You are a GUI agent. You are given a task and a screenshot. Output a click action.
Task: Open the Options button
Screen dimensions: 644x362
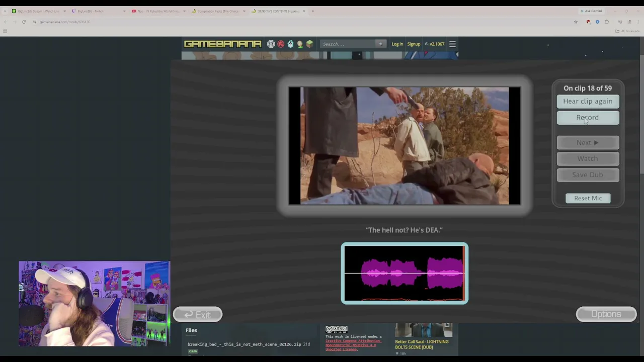coord(606,314)
